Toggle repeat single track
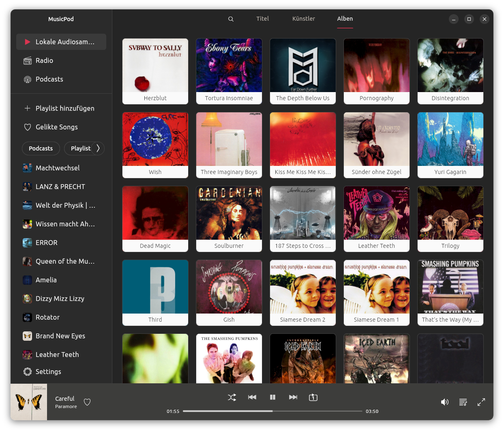 pos(313,397)
